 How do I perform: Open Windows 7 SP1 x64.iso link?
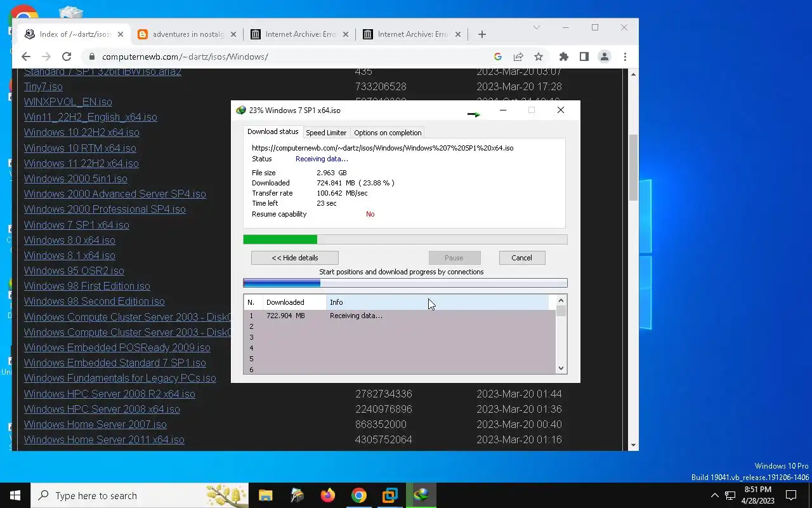[77, 225]
